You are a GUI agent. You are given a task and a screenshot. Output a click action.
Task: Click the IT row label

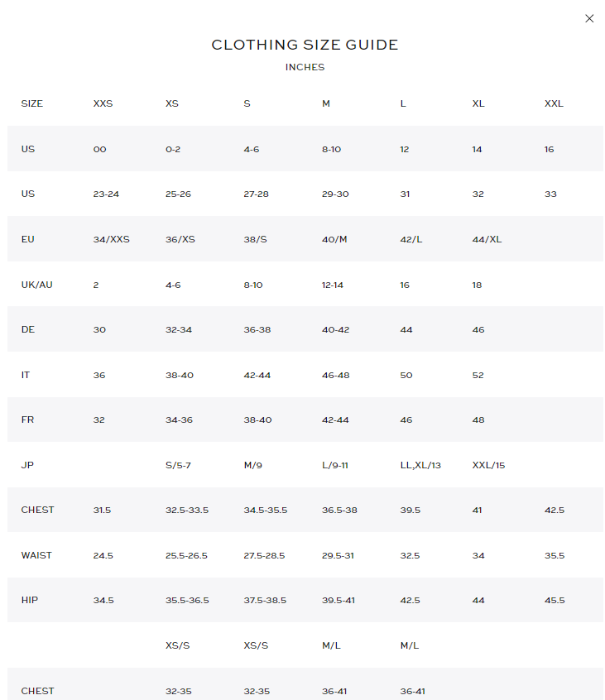click(26, 375)
